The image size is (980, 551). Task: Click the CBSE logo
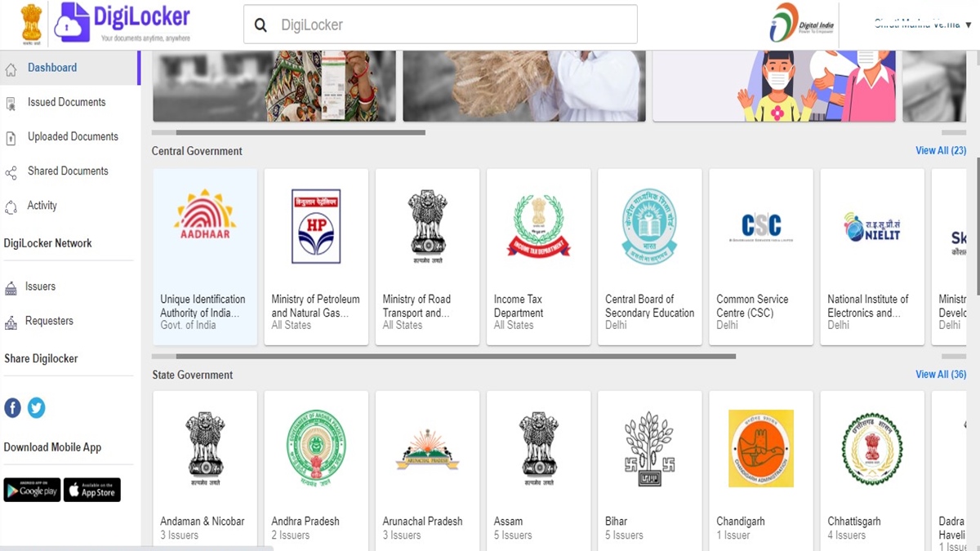(x=649, y=226)
